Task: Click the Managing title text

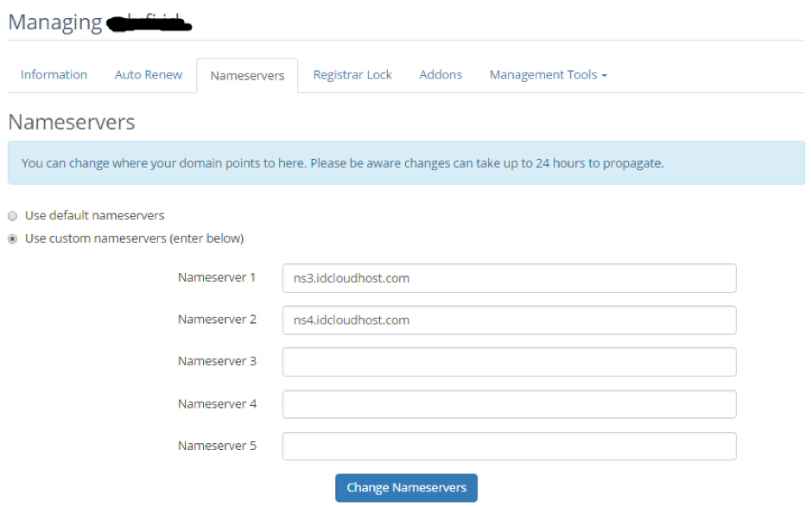Action: (55, 22)
